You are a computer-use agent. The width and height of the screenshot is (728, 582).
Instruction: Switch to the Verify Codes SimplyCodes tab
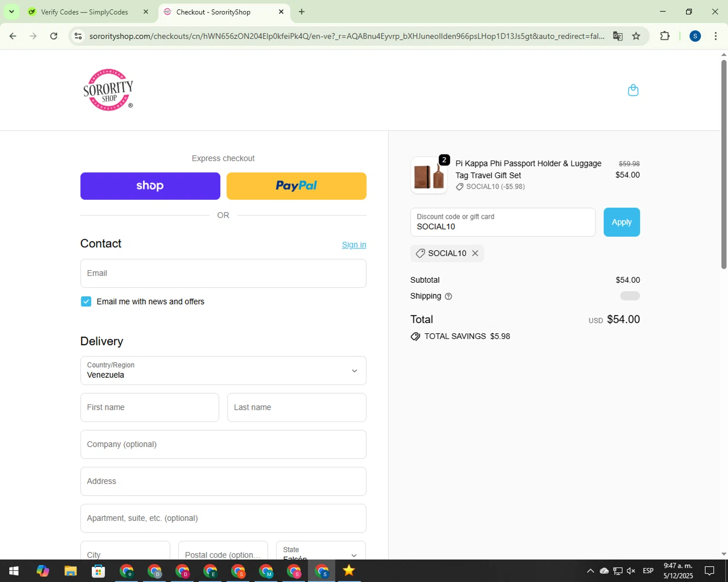tap(84, 12)
